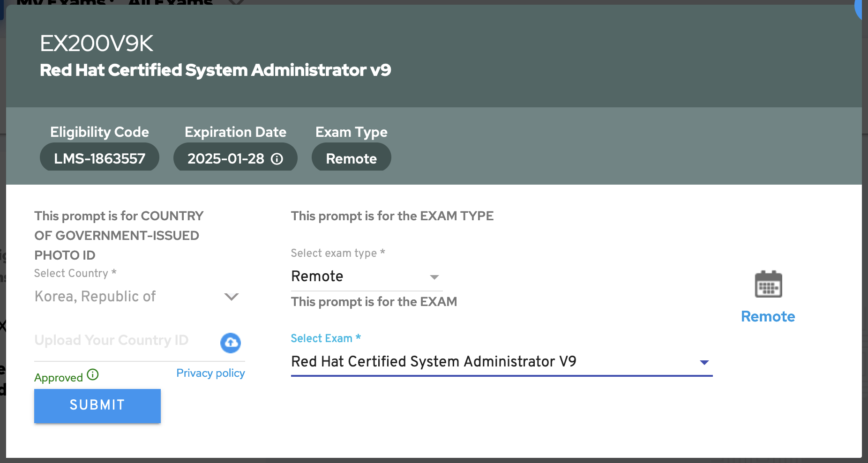
Task: Click the Select Exam * label
Action: (326, 338)
